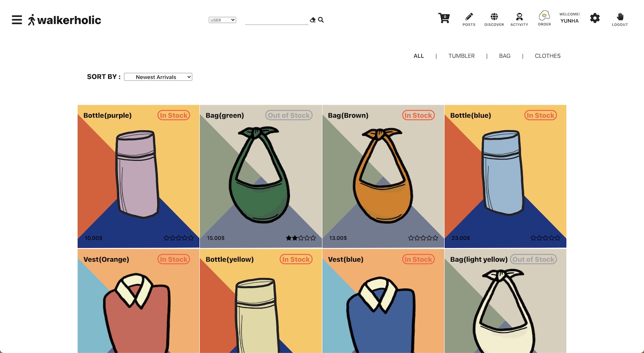Click In Stock badge on Bottle(yellow)
The image size is (644, 353).
pyautogui.click(x=296, y=259)
